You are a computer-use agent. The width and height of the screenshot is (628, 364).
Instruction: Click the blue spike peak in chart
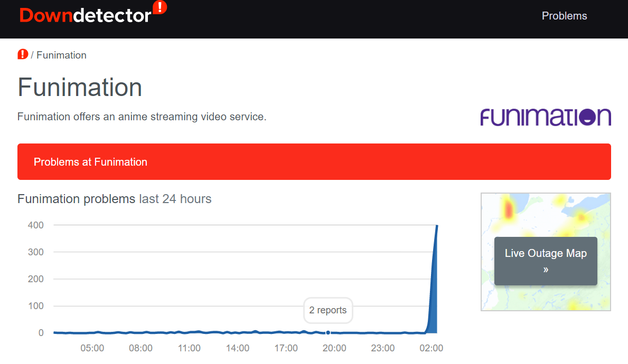(437, 227)
